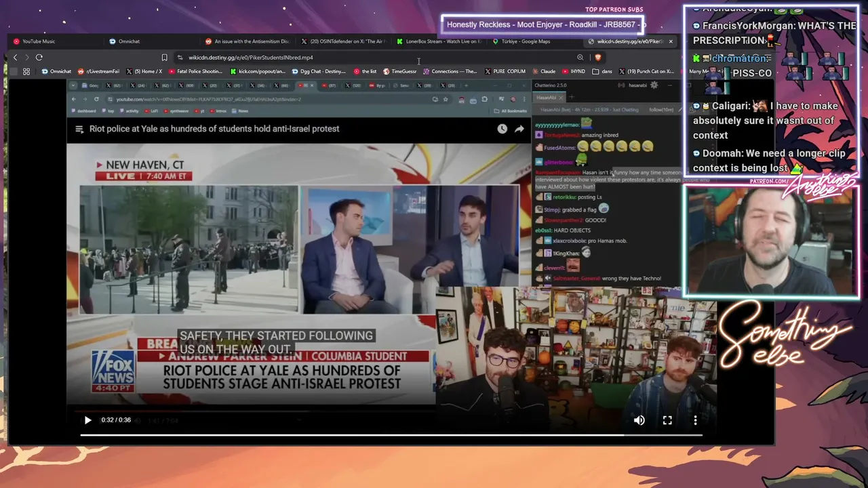Click the 'Honestly Reckless - Moot Enjoyer' patreon ticker

point(542,25)
